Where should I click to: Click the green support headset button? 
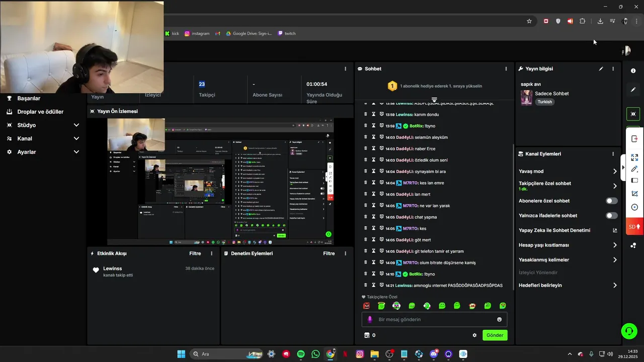pos(629,331)
